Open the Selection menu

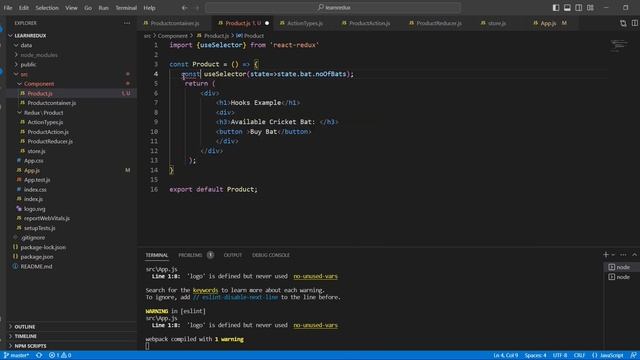(47, 7)
